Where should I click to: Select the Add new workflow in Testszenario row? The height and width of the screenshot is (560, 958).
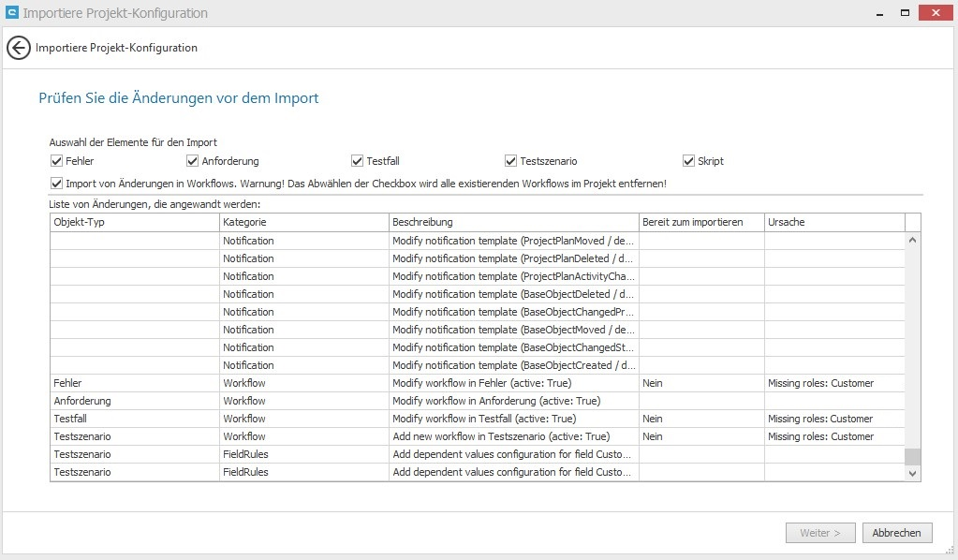point(501,436)
